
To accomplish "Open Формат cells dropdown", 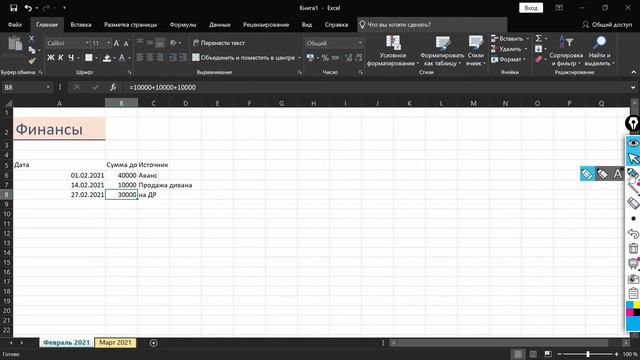I will pos(509,60).
